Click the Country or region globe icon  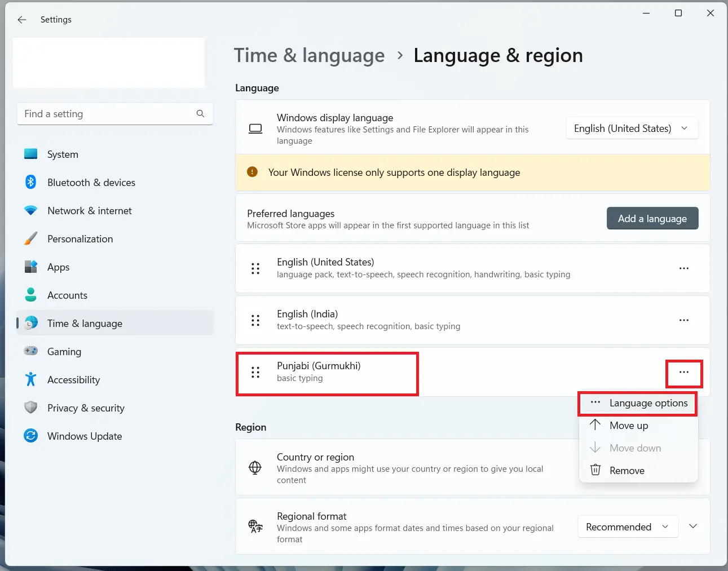point(255,467)
